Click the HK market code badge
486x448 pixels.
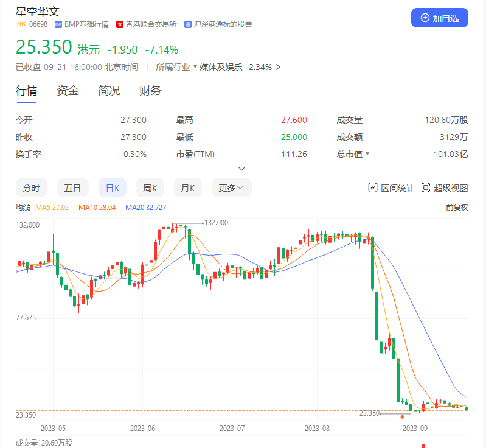[21, 24]
